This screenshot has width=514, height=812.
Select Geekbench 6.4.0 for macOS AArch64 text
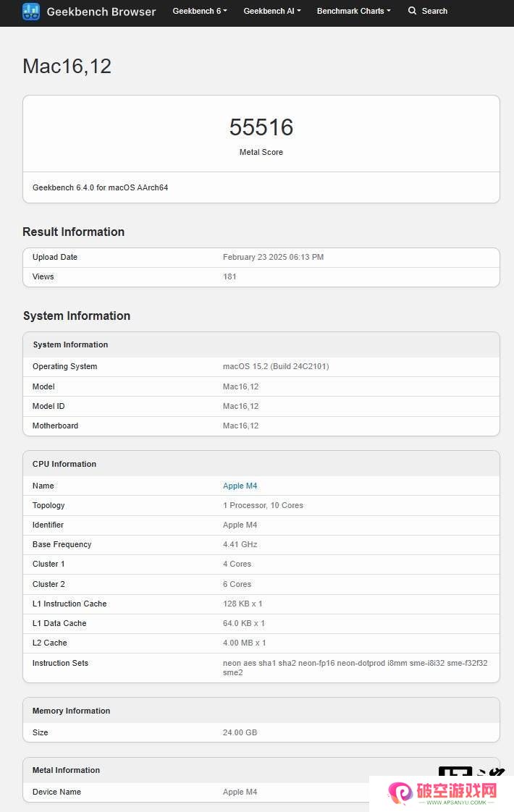100,187
